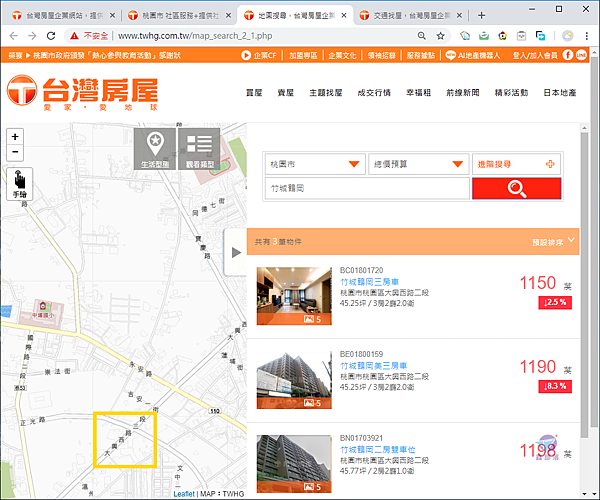Screen dimensions: 600x500
Task: Click the BE01800159 listing building photo
Action: [294, 380]
